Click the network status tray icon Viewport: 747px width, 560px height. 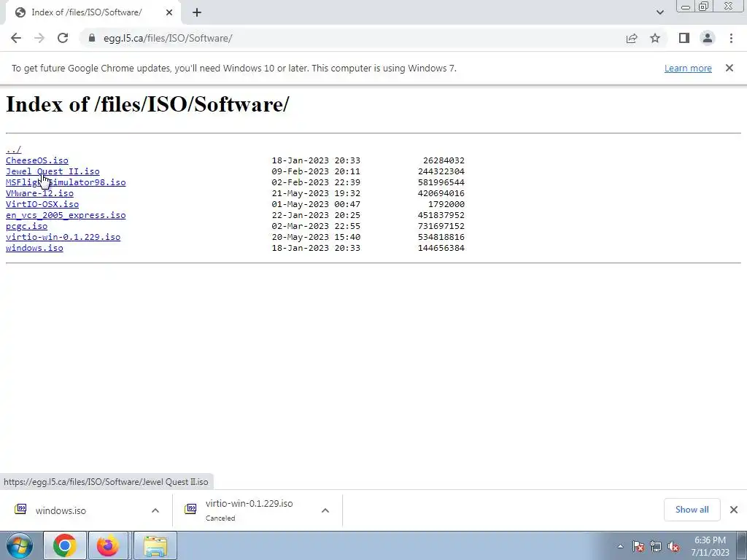656,546
